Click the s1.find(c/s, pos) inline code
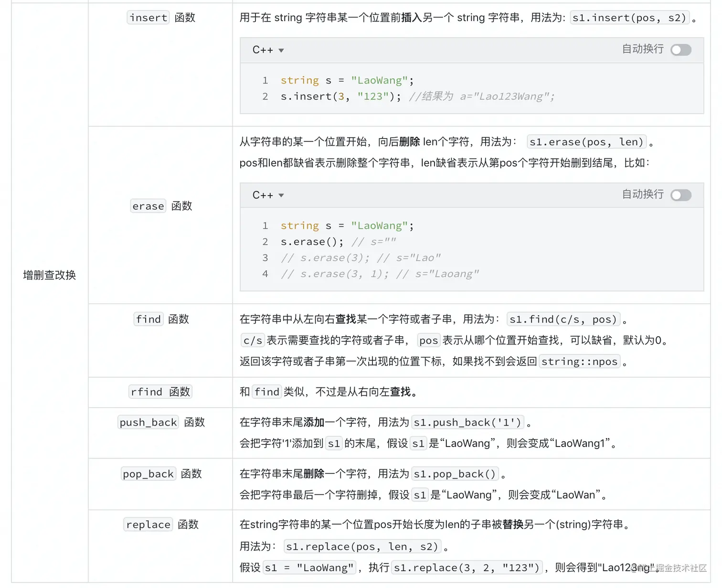 (563, 319)
